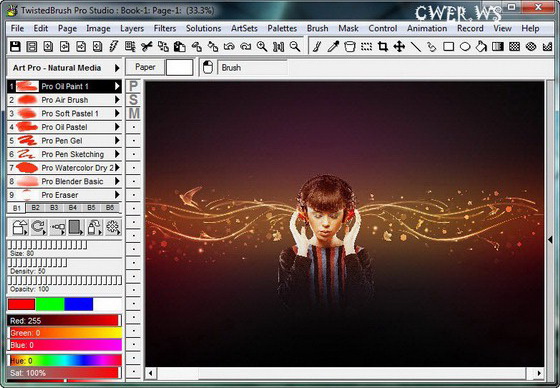The image size is (560, 388).
Task: Toggle the M (Mask) side button
Action: pyautogui.click(x=134, y=113)
